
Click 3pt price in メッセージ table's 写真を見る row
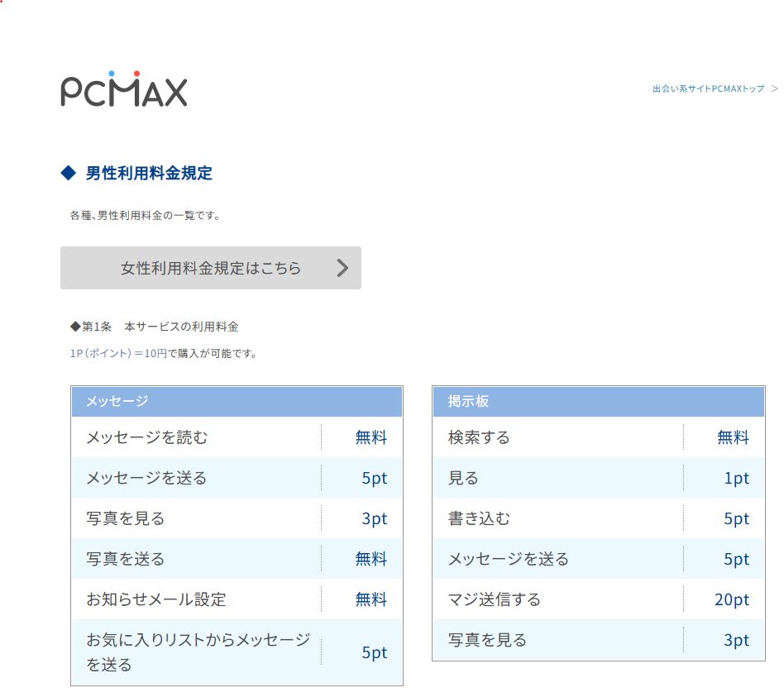coord(375,519)
